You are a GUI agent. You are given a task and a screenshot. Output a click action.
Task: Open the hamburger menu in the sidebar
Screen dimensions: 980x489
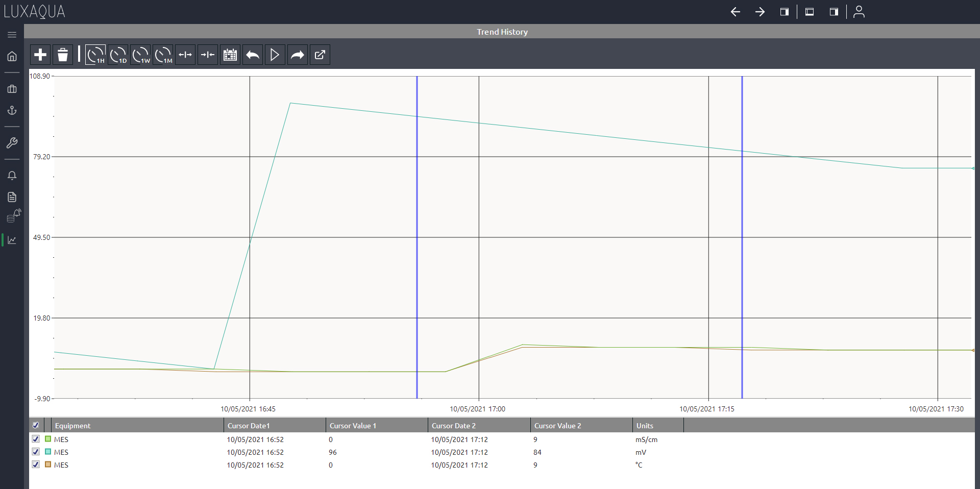click(12, 35)
